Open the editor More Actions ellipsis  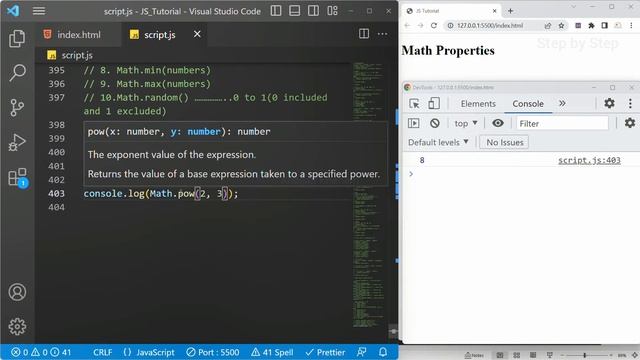pos(382,34)
